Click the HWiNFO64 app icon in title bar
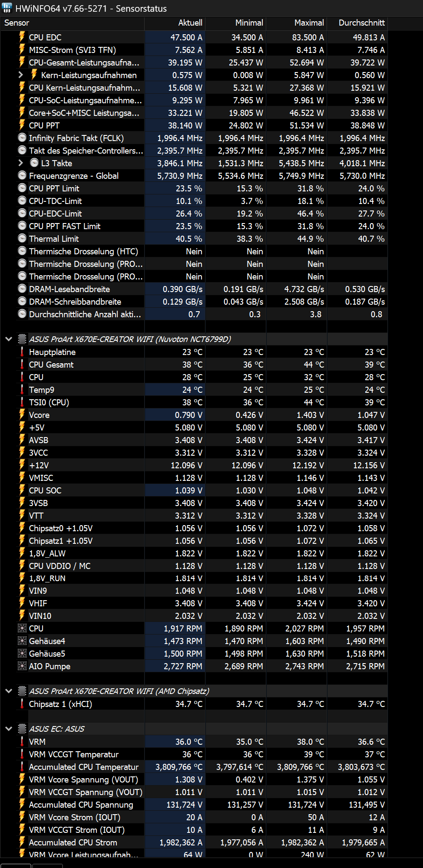 7,8
